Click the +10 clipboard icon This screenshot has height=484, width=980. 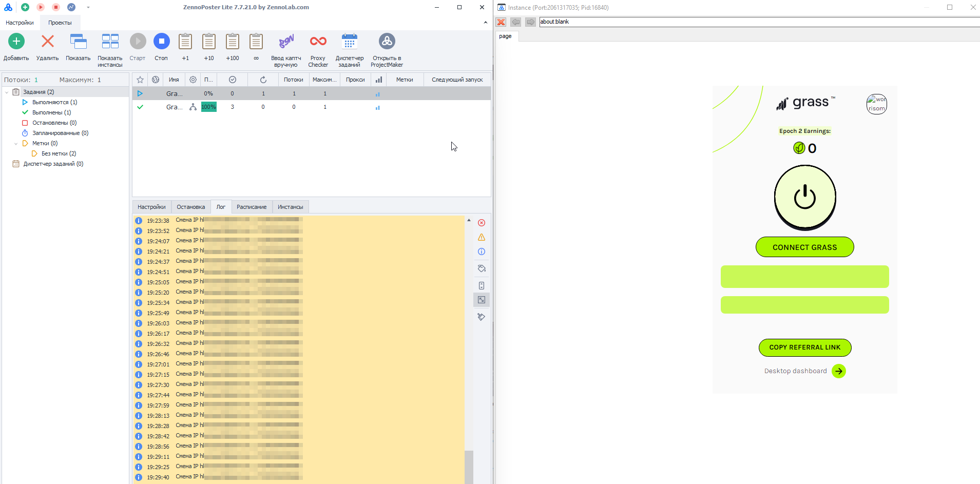click(x=209, y=41)
